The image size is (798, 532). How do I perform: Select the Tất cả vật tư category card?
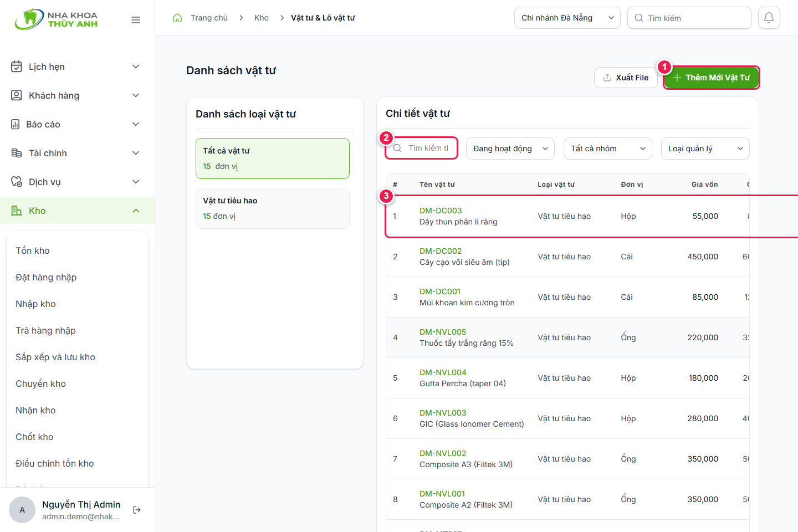point(273,158)
